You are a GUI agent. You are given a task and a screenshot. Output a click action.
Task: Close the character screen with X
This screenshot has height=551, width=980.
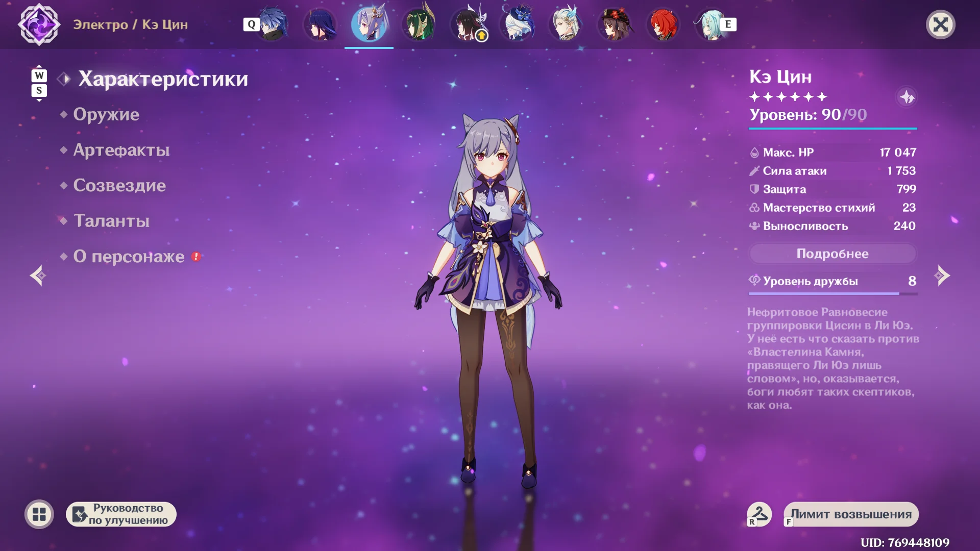point(940,24)
